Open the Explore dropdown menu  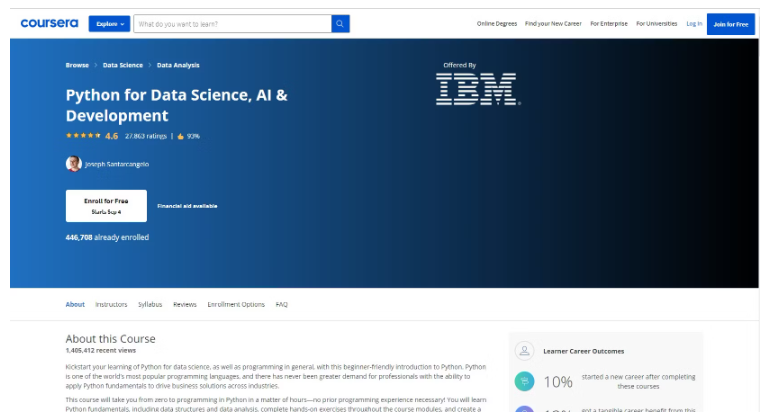[x=109, y=24]
